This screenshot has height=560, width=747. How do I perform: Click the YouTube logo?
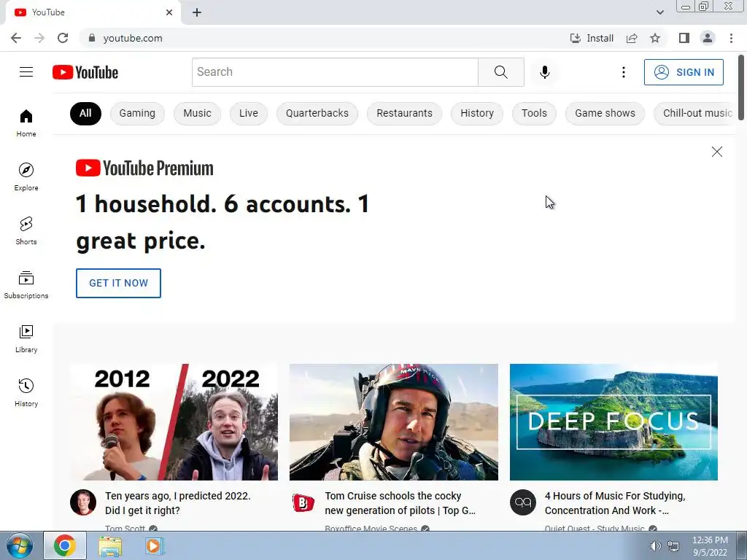pyautogui.click(x=85, y=72)
